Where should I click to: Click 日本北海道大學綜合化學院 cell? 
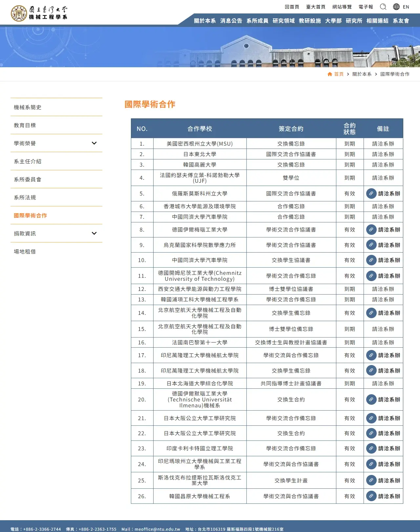point(200,383)
